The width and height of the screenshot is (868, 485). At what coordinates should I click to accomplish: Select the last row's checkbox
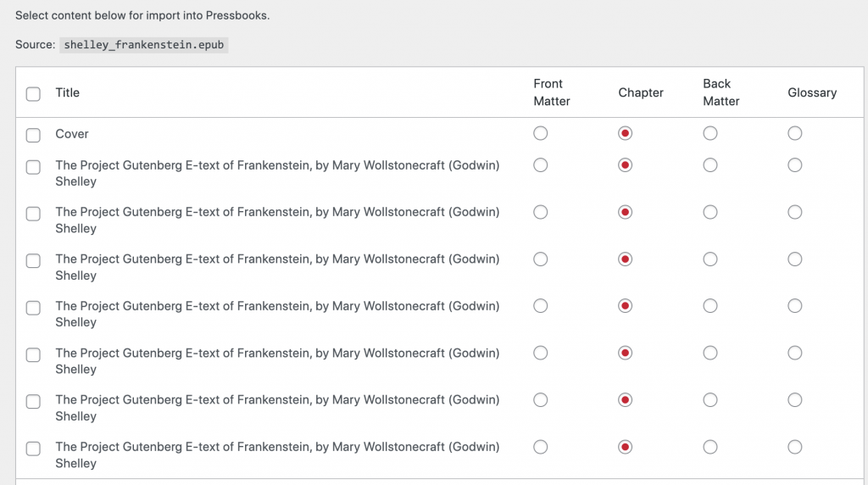click(33, 449)
